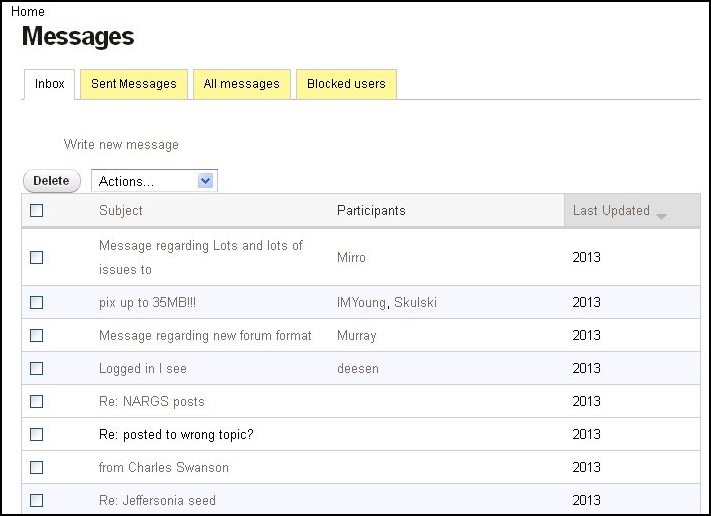Open 'Message regarding new forum format'
Screen dimensions: 711x516
pos(205,336)
